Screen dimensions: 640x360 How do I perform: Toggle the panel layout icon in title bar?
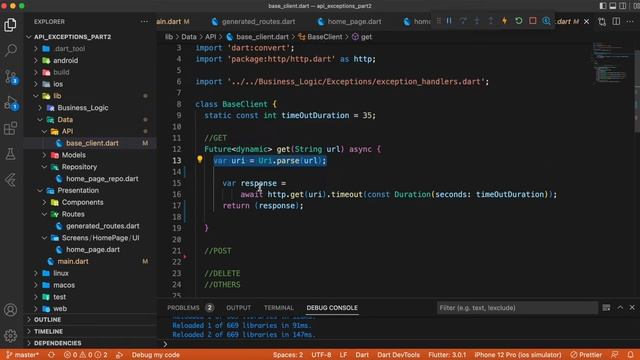point(613,6)
